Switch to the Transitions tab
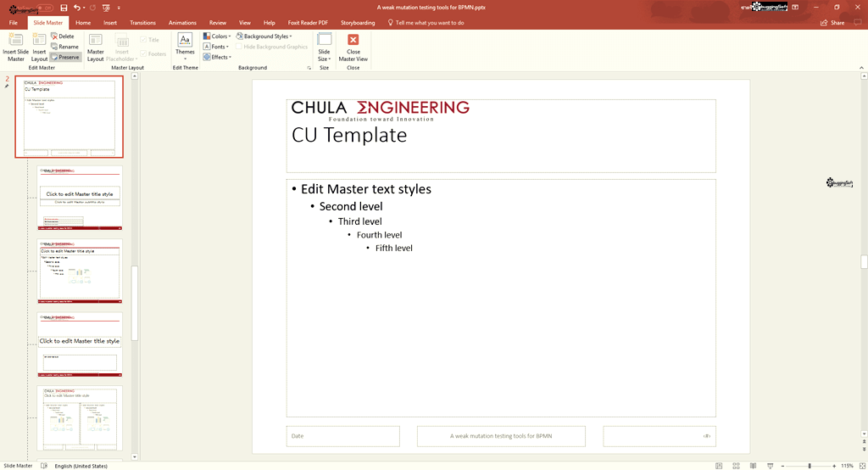868x470 pixels. (x=142, y=23)
